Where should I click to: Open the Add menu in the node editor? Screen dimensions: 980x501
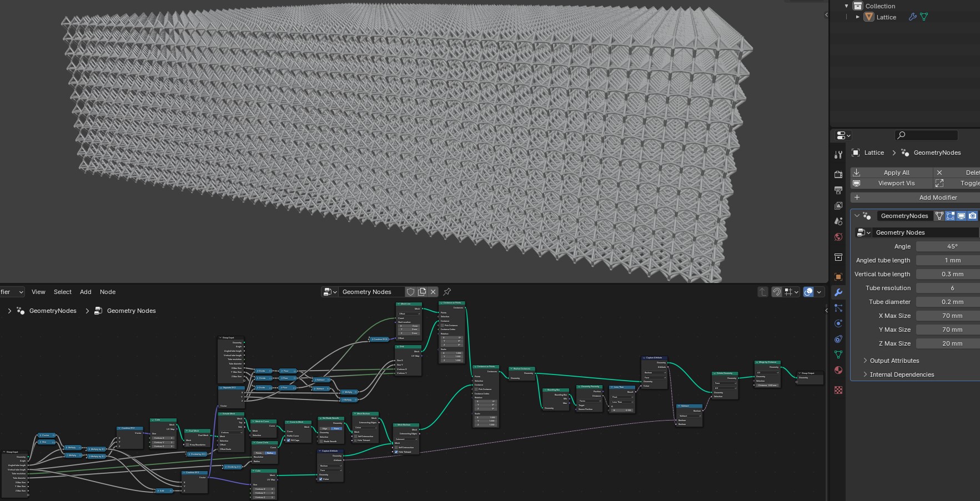[86, 292]
